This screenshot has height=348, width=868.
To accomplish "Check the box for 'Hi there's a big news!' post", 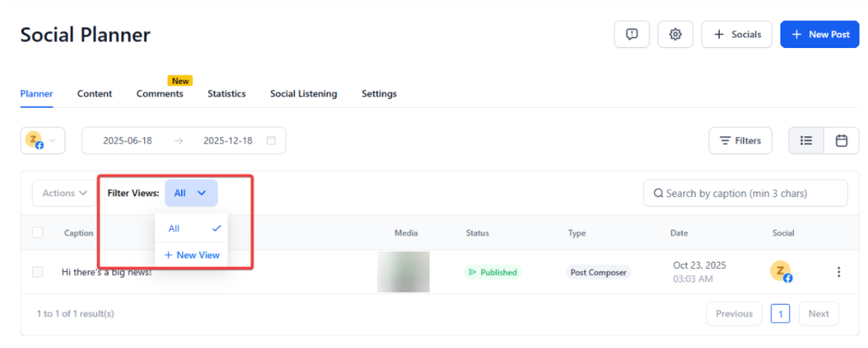I will 37,272.
